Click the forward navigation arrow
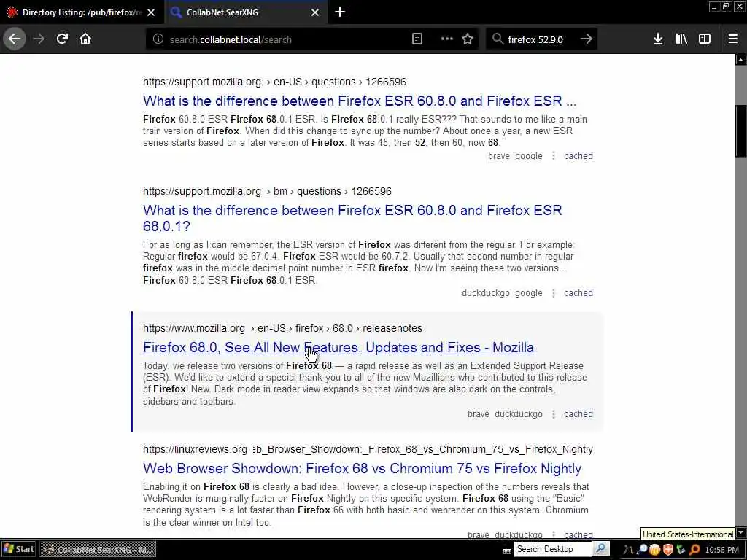The image size is (747, 560). coord(39,39)
